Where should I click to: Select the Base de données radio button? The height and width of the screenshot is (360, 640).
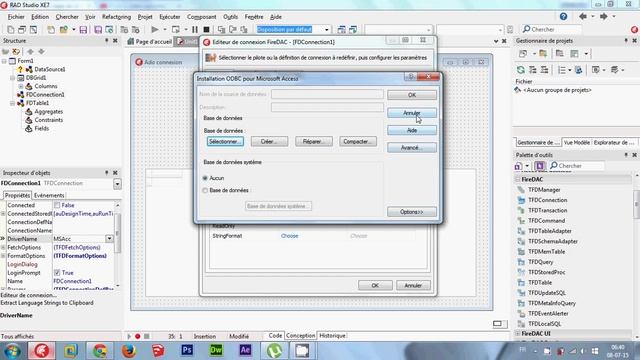tap(205, 191)
